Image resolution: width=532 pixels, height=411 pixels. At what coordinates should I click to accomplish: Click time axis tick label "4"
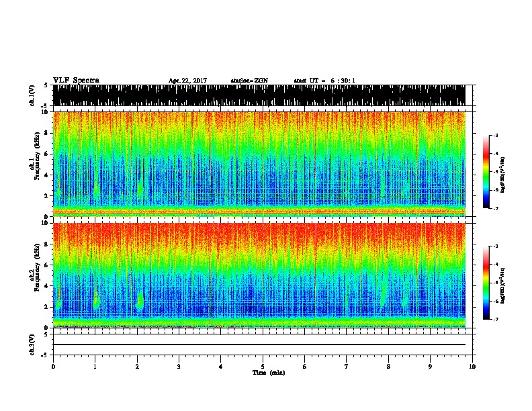click(221, 367)
